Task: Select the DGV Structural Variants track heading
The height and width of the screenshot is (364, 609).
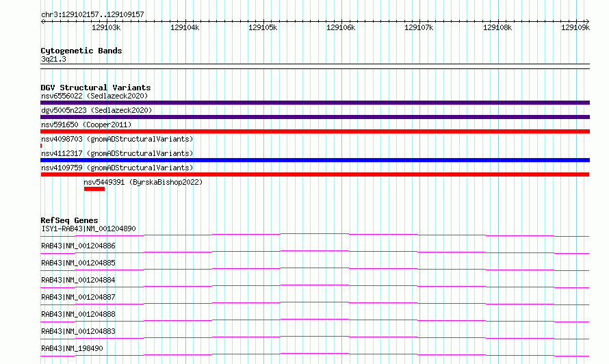Action: [x=96, y=88]
